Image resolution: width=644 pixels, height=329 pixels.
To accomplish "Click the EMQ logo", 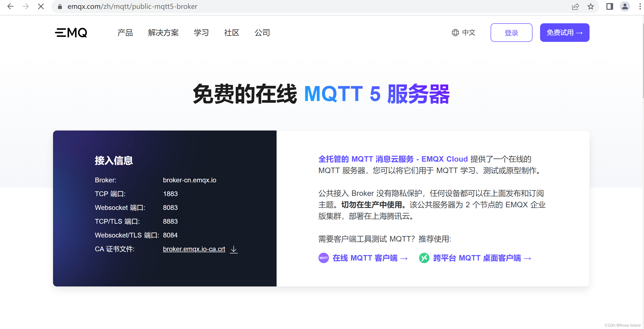I will pos(71,33).
